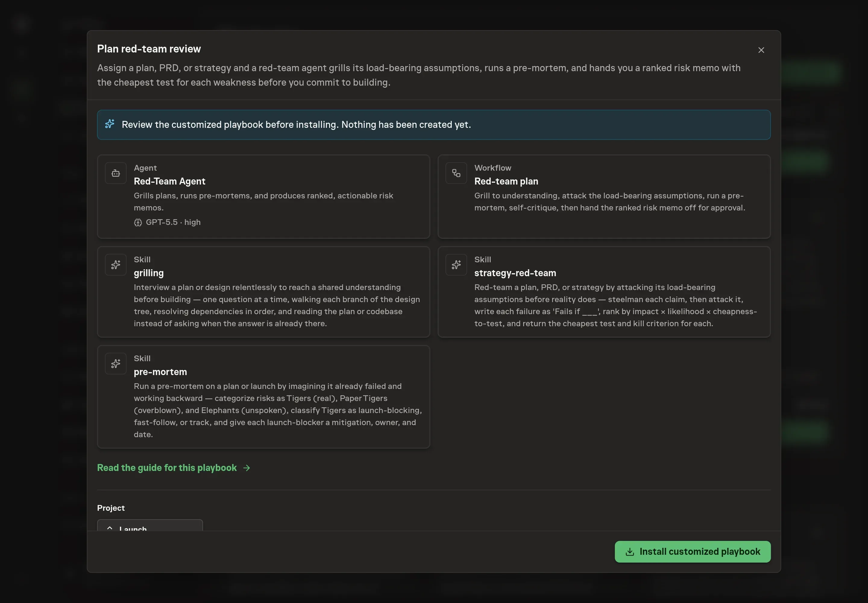Viewport: 868px width, 603px height.
Task: Click the workflow icon on Red-team plan card
Action: click(456, 173)
